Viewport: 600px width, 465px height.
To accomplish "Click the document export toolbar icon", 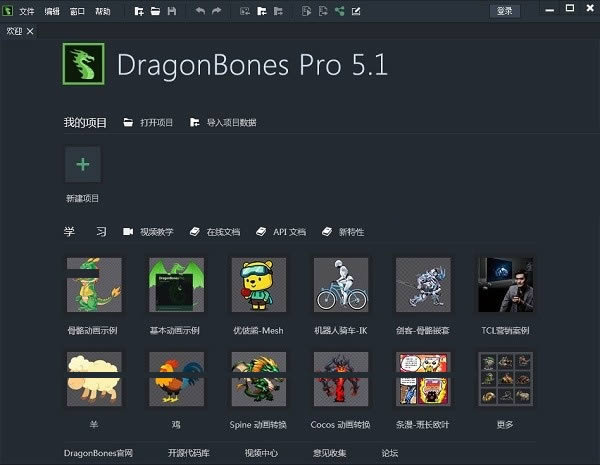I will (x=323, y=11).
